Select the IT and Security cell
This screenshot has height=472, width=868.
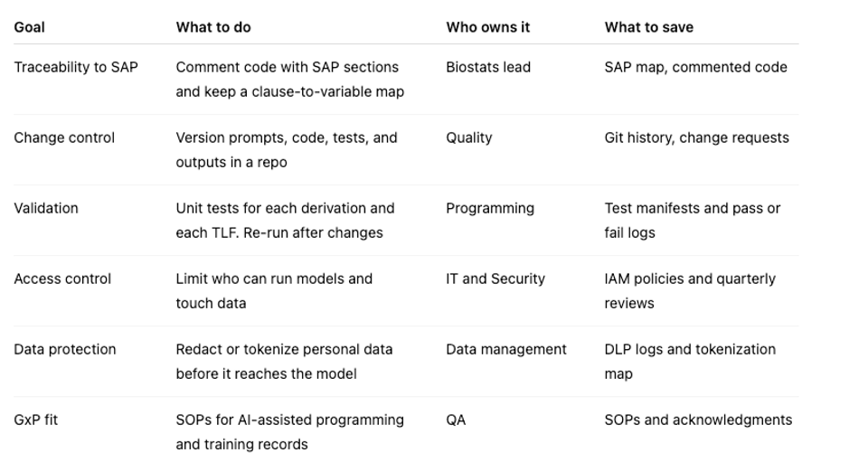coord(495,278)
